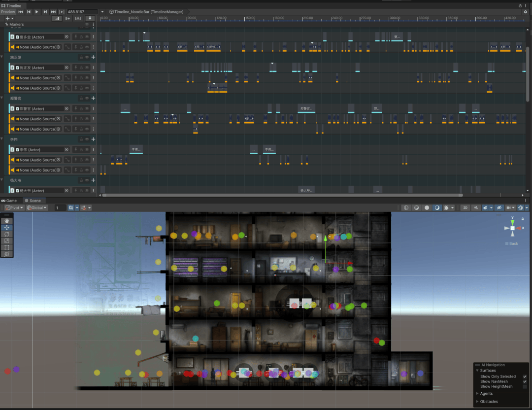Select Wireframe draw mode
The image size is (532, 410).
[406, 208]
